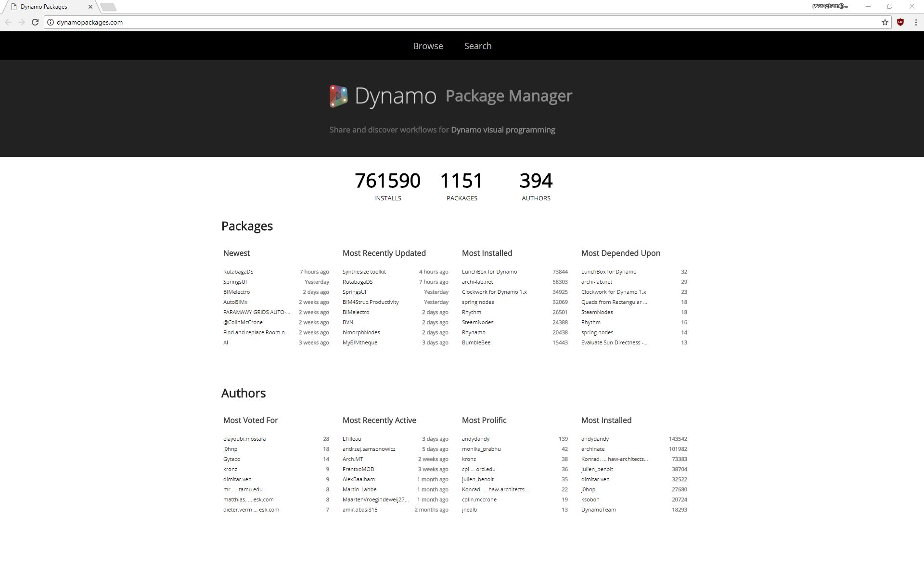The width and height of the screenshot is (924, 578).
Task: Open the Chrome three-dot menu
Action: [915, 22]
